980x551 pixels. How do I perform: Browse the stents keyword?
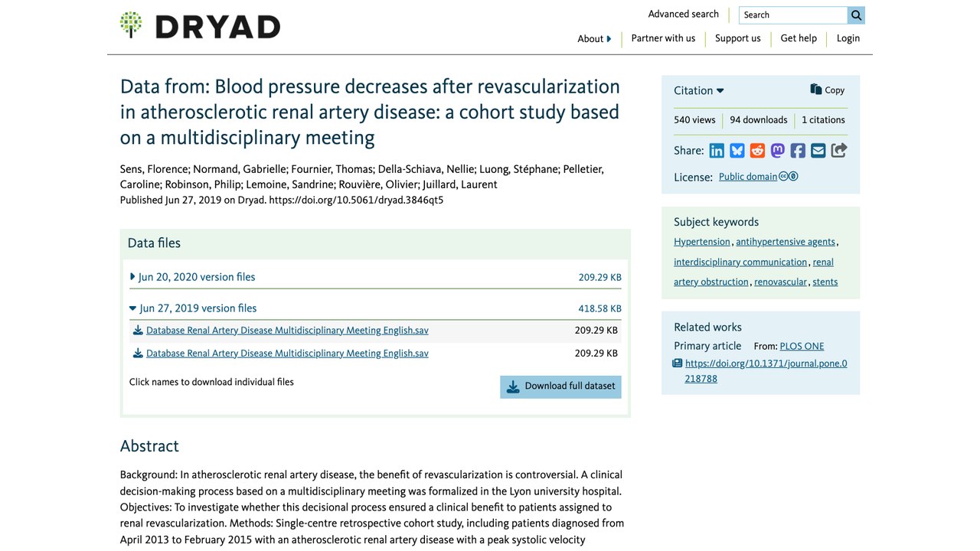tap(825, 282)
